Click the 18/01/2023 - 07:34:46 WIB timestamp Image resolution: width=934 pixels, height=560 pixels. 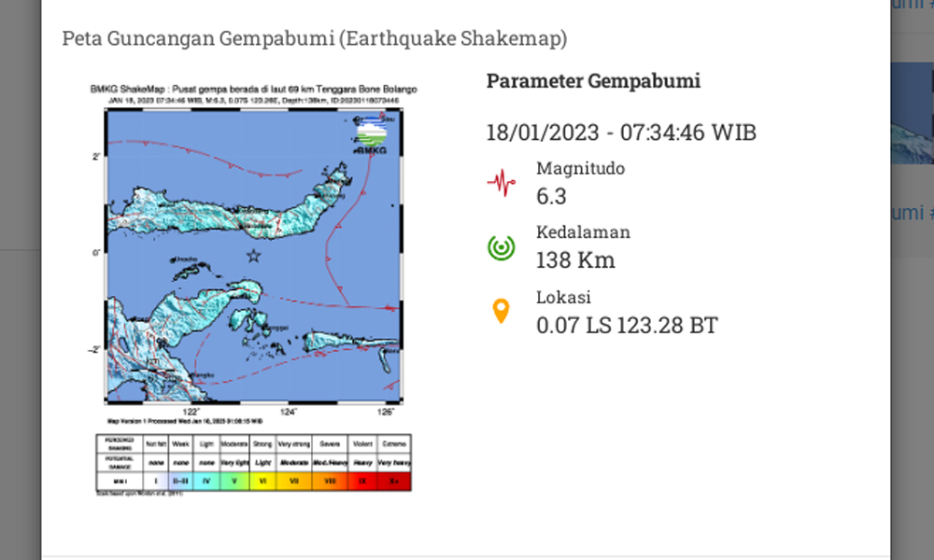pyautogui.click(x=621, y=133)
